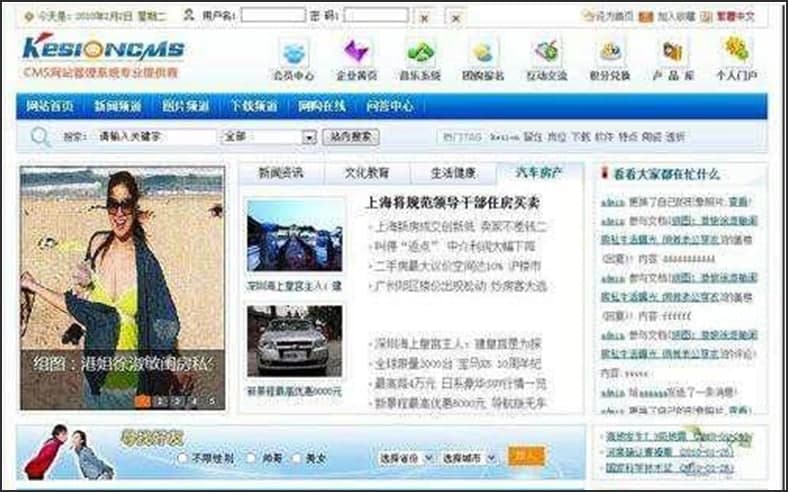Open the 广州 楼价出现松动 news item
This screenshot has width=788, height=492.
tap(460, 286)
